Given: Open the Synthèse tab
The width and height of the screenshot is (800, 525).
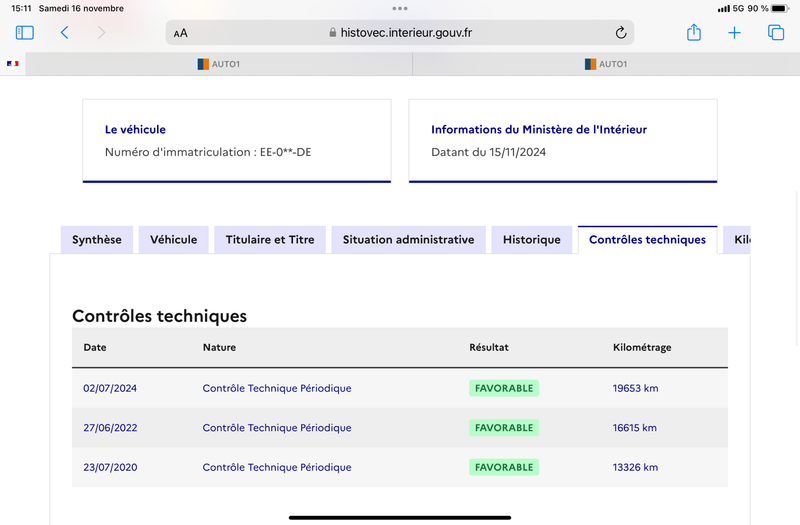Looking at the screenshot, I should point(97,240).
